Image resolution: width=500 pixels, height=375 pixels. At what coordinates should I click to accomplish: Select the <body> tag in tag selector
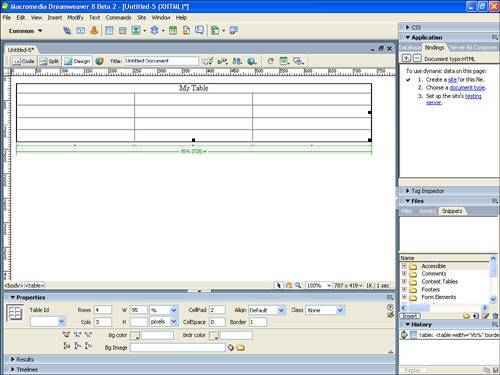(14, 285)
